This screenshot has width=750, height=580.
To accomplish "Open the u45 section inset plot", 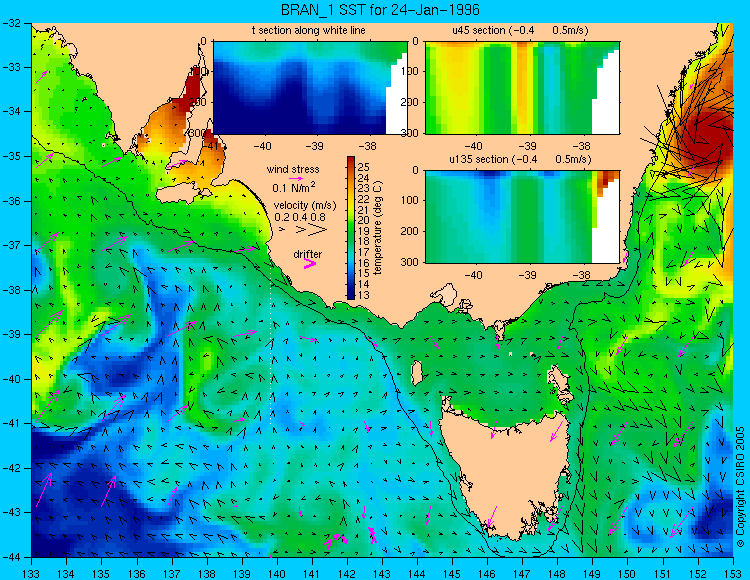I will click(522, 88).
